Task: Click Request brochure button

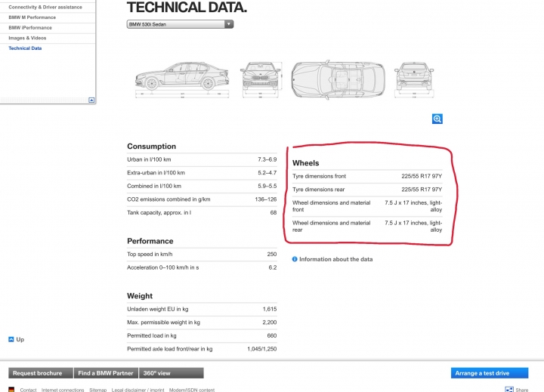Action: tap(41, 373)
